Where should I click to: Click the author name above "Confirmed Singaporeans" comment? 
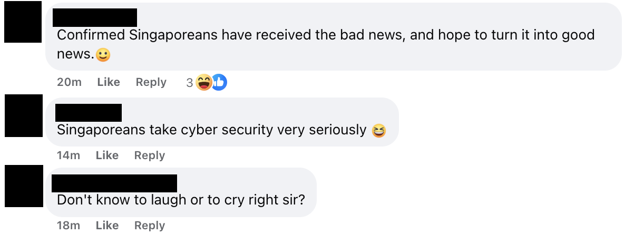pos(95,17)
